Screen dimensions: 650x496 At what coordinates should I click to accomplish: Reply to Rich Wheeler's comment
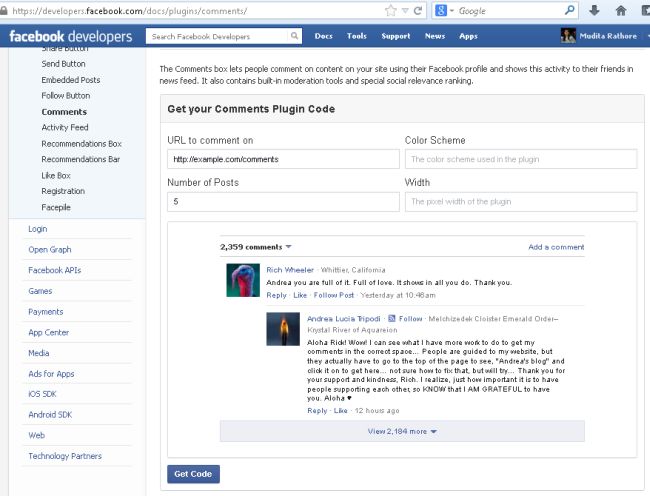[276, 295]
